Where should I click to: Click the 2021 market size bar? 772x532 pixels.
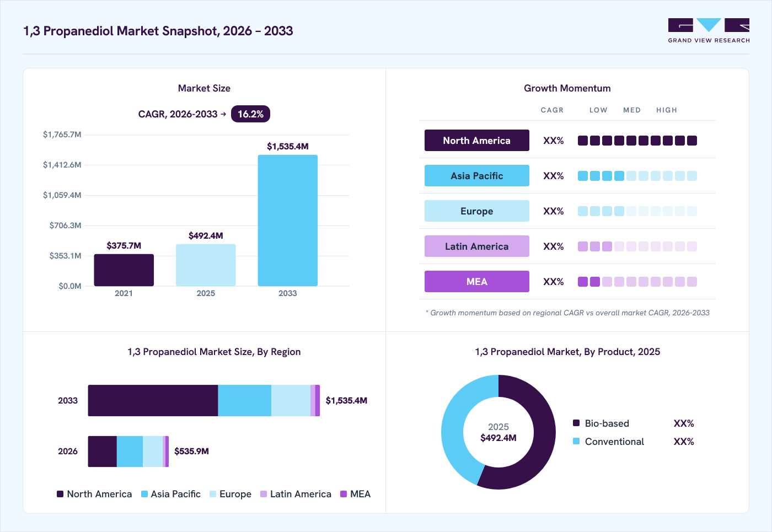(124, 270)
